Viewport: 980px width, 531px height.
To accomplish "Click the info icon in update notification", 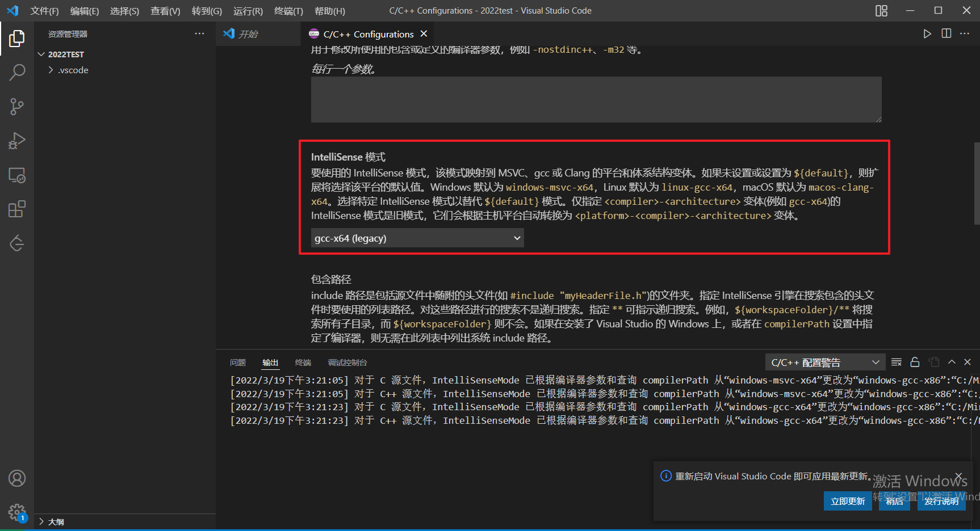I will (x=666, y=476).
